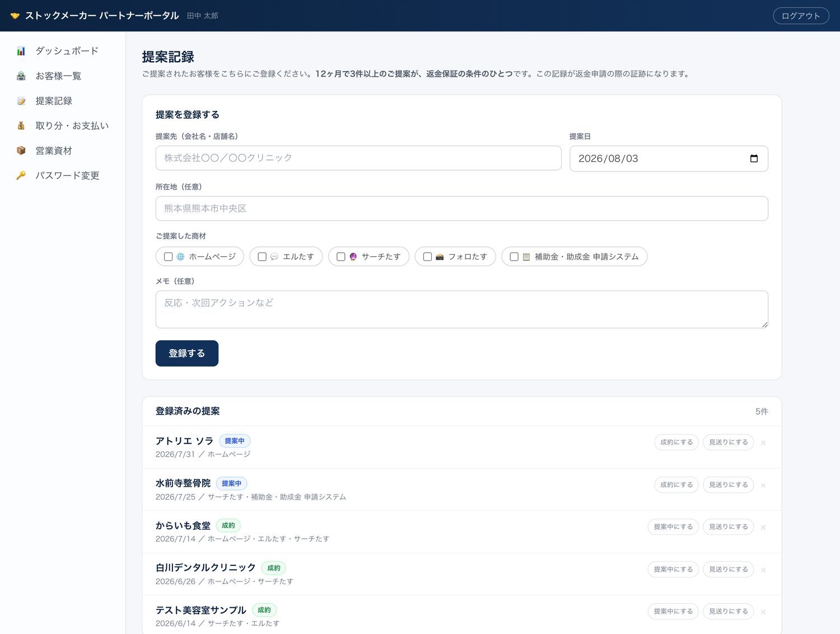Viewport: 840px width, 634px height.
Task: Click the 成約 badge beside からいも食堂
Action: coord(228,525)
